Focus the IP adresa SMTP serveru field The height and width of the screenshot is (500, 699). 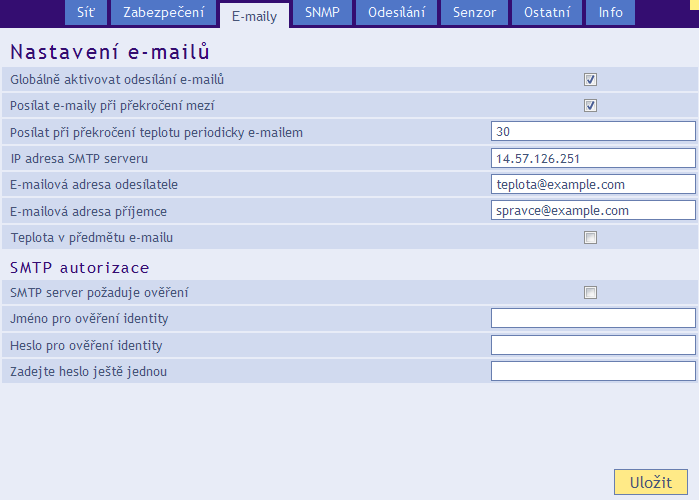[593, 158]
